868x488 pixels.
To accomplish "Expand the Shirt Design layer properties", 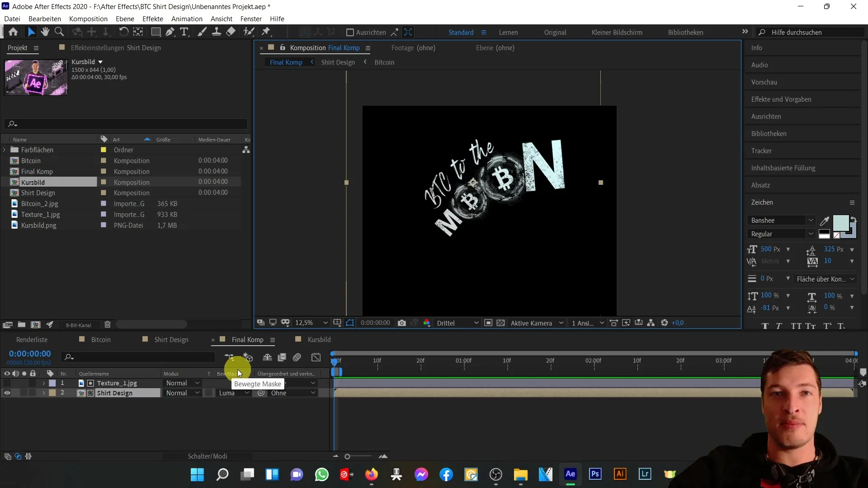I will [x=43, y=393].
